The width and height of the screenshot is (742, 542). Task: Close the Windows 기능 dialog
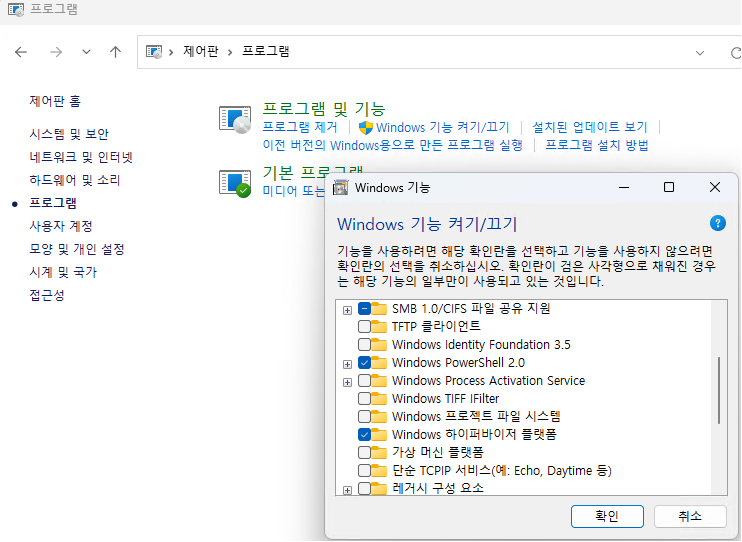[x=715, y=187]
